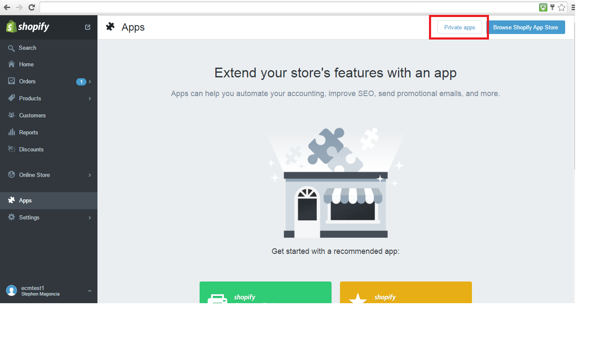This screenshot has height=364, width=606.
Task: Click the Home house icon
Action: coord(11,64)
